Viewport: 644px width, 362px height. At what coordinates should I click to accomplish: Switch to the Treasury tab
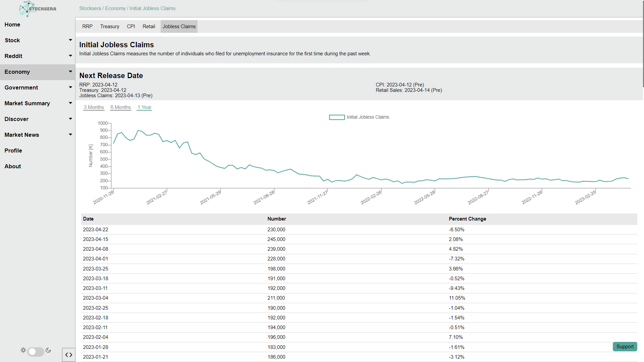110,26
